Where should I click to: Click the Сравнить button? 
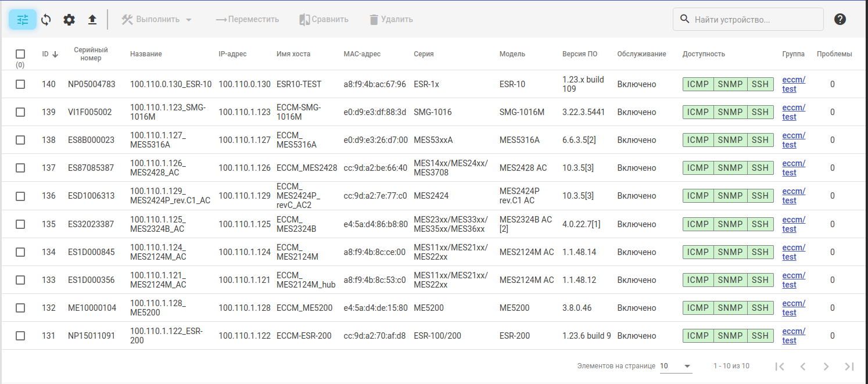tap(324, 19)
